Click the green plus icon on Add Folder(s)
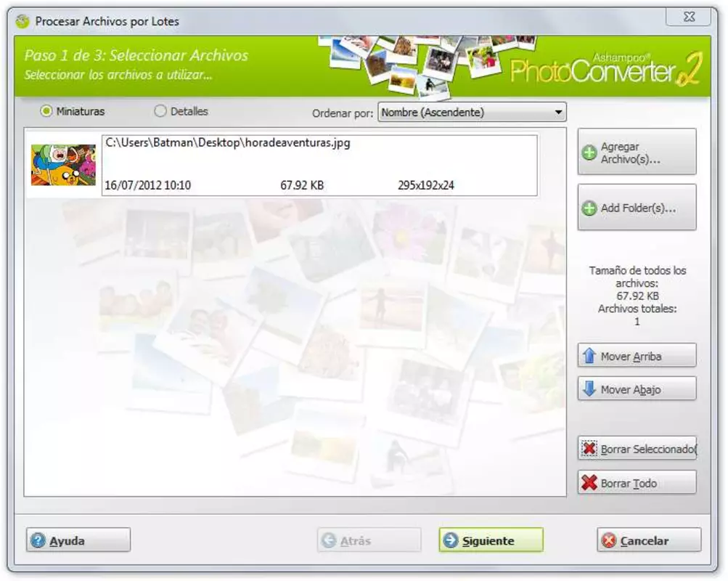The height and width of the screenshot is (581, 728). 589,208
